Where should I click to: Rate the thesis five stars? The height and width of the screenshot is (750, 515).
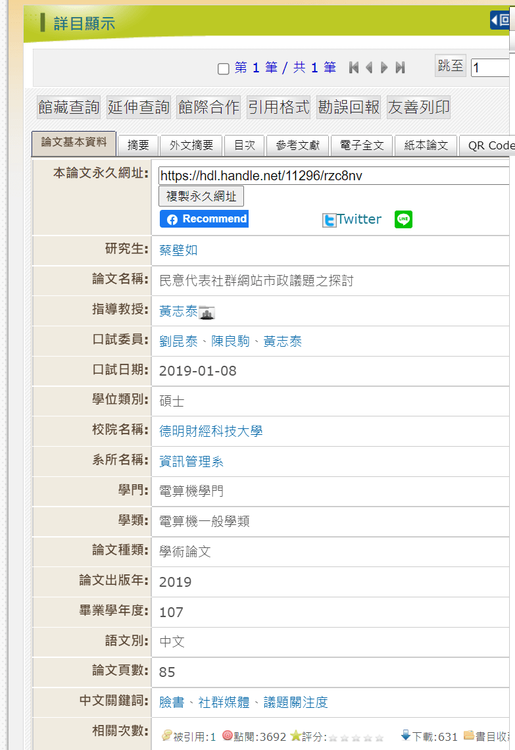(x=379, y=738)
